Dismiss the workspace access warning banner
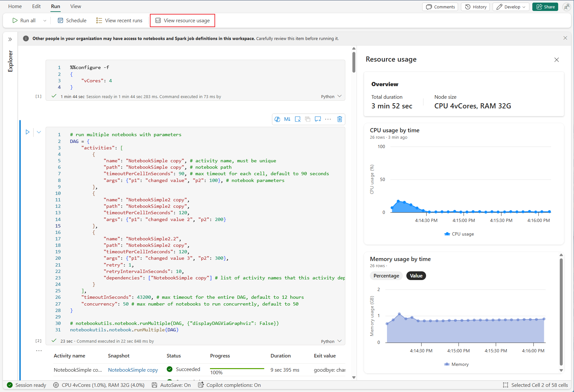574x392 pixels. pyautogui.click(x=565, y=38)
